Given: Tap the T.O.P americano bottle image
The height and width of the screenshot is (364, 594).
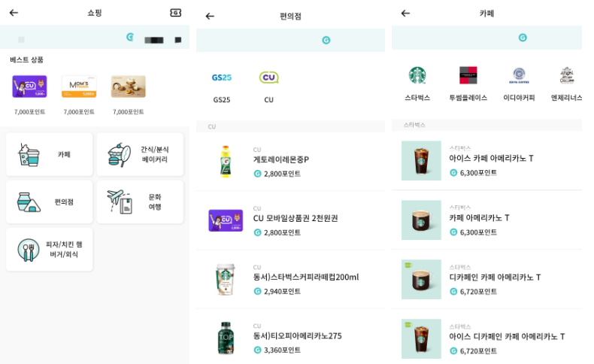Looking at the screenshot, I should tap(226, 338).
